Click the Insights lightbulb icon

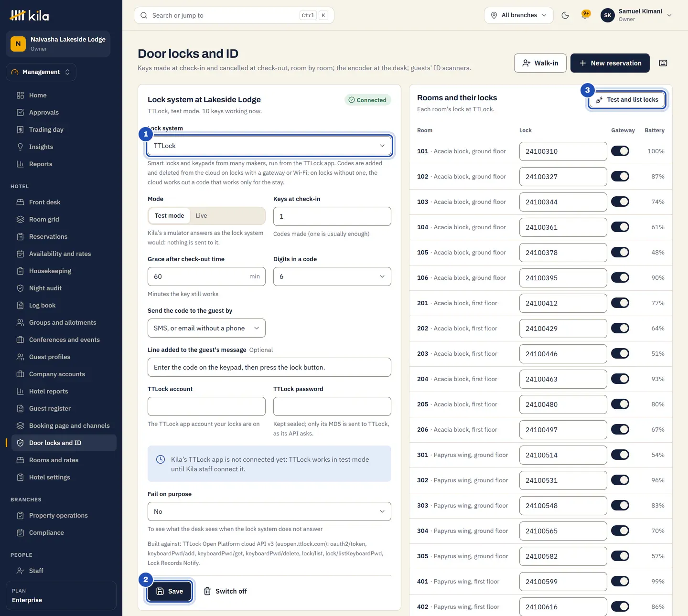click(x=20, y=147)
